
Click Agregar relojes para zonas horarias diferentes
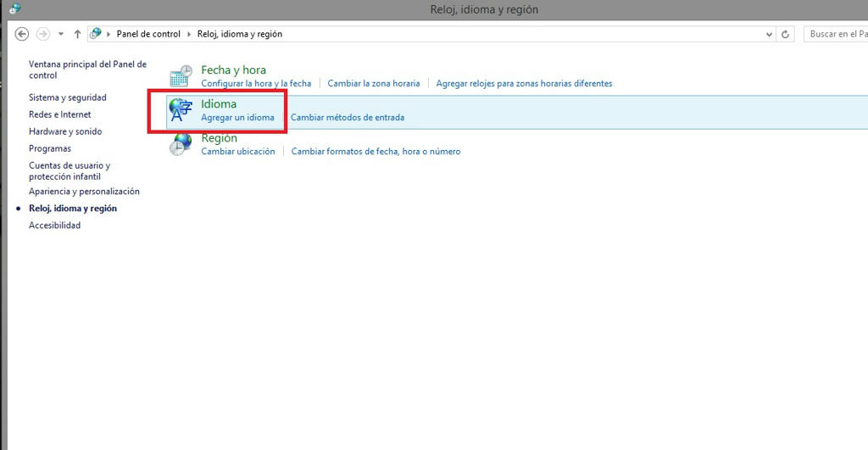pos(524,84)
